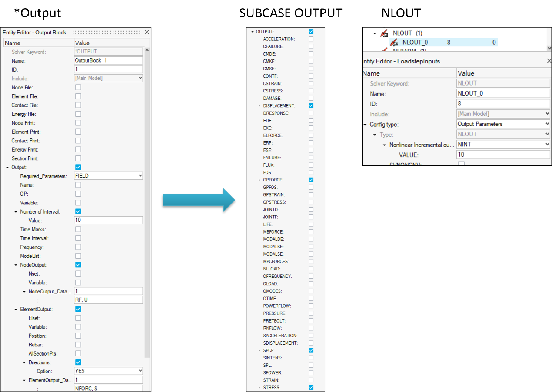Select the NLOUT_0 tree row
The width and height of the screenshot is (552, 392).
coord(435,43)
